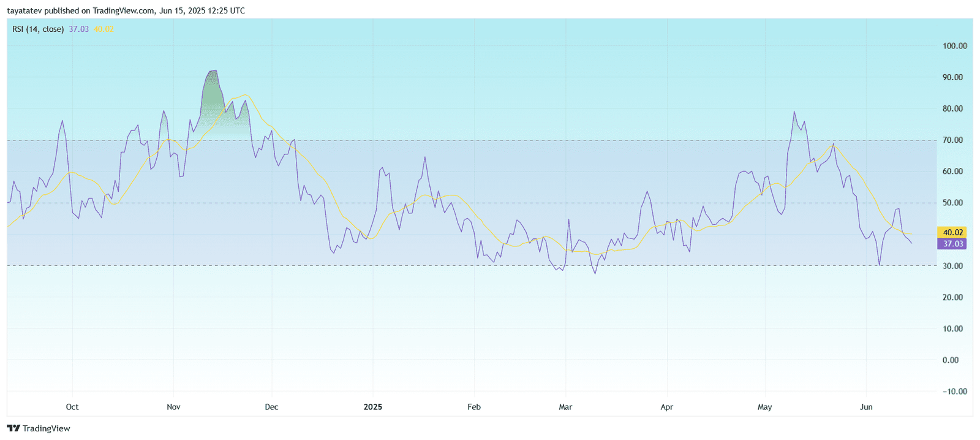Click the 50.00 midline axis label
The image size is (980, 440).
tap(953, 203)
